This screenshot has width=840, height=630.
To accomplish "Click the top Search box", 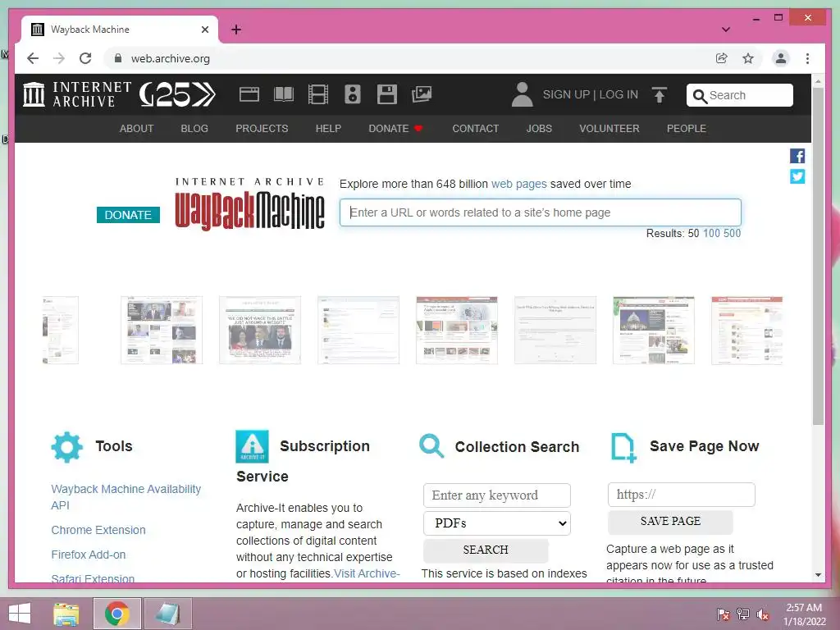I will point(740,95).
